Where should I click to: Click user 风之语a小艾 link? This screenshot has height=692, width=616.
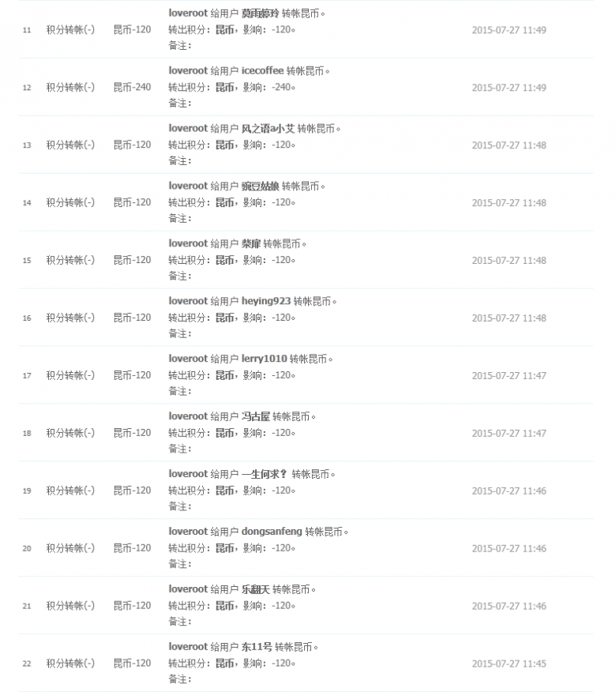coord(268,129)
